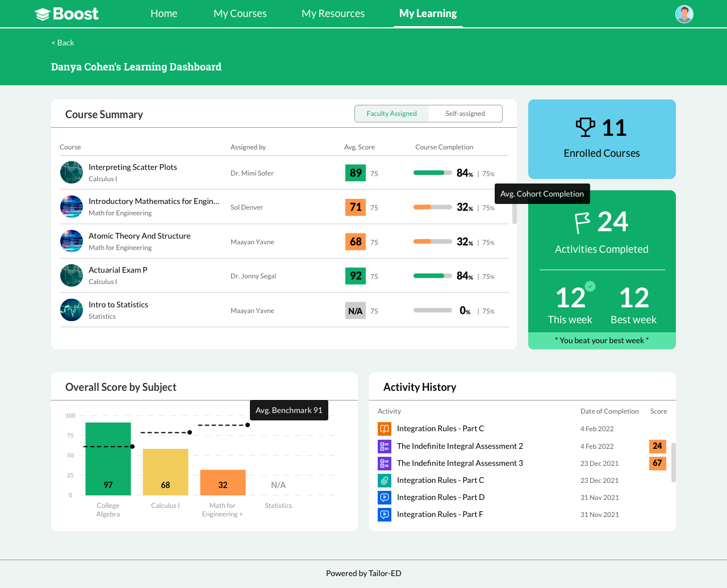Go to My Resources tab
This screenshot has height=588, width=727.
(333, 14)
